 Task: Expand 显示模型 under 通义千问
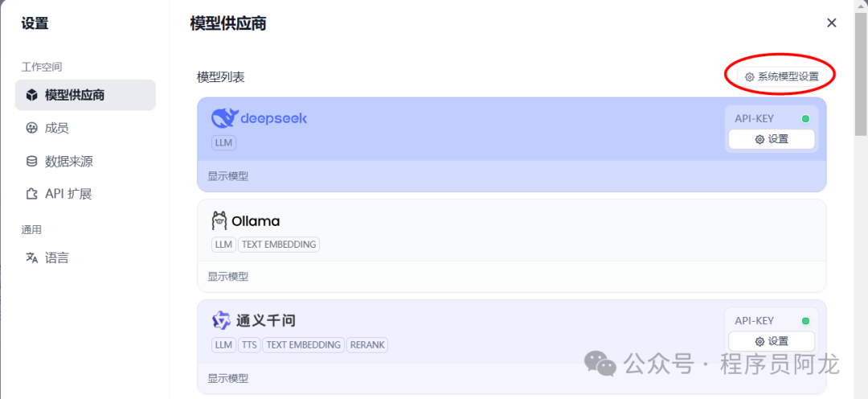228,378
